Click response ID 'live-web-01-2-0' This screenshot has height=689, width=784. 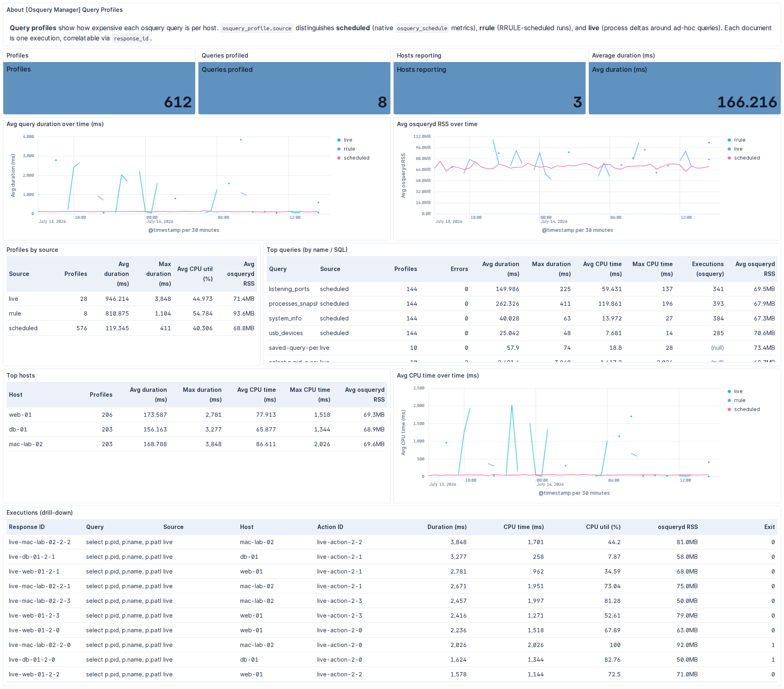point(34,630)
